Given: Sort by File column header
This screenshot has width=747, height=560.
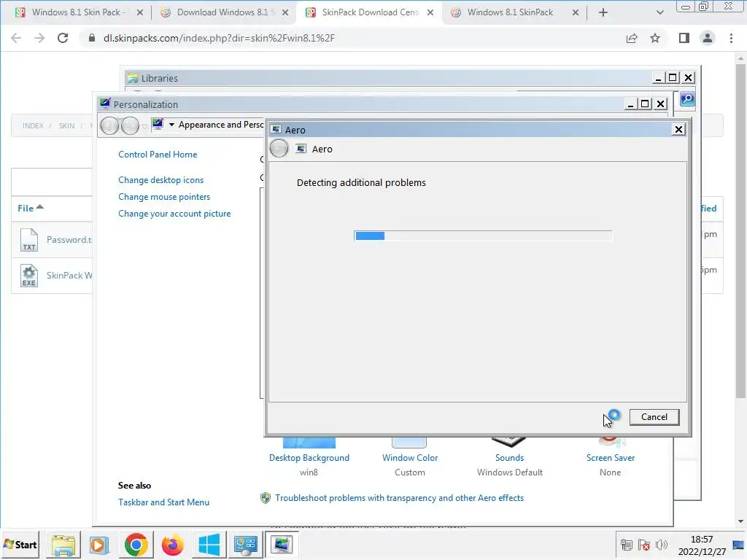Looking at the screenshot, I should (x=30, y=208).
